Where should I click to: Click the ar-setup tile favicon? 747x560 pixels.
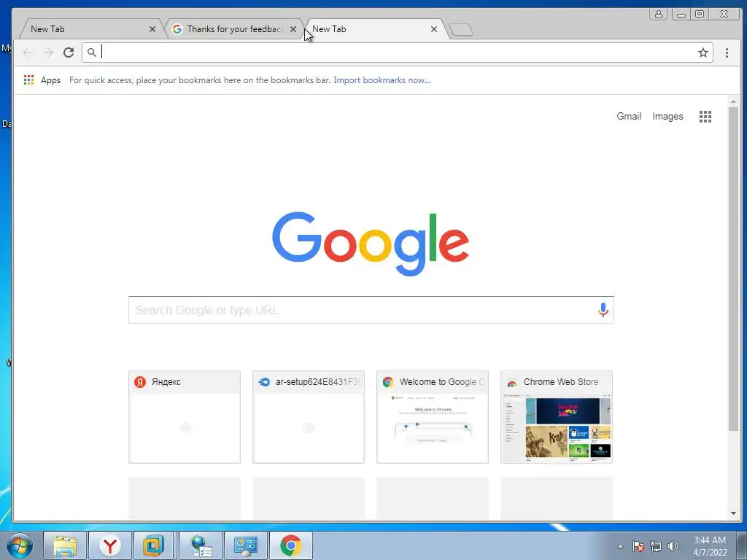point(264,382)
